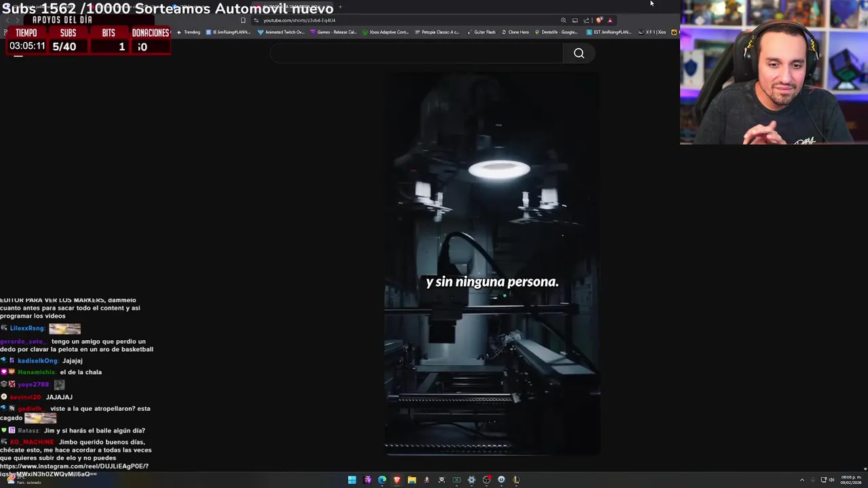Open Microsoft Edge from the taskbar
Screen dimensions: 868x488
(x=382, y=480)
